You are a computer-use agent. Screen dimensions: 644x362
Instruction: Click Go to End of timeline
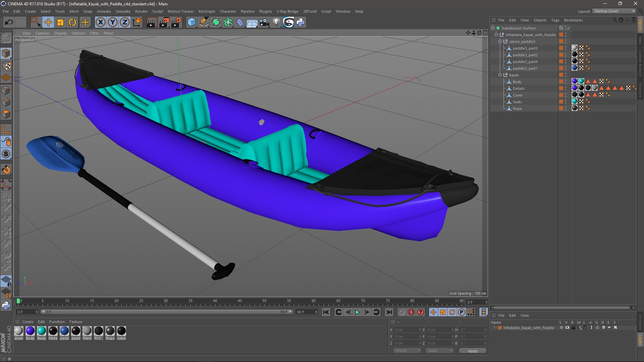[389, 312]
